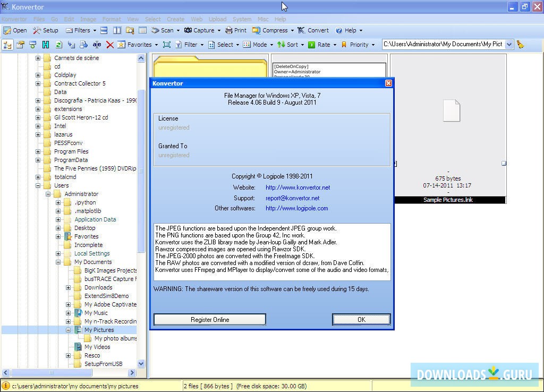
Task: Select the vertical split layout icon
Action: (117, 30)
